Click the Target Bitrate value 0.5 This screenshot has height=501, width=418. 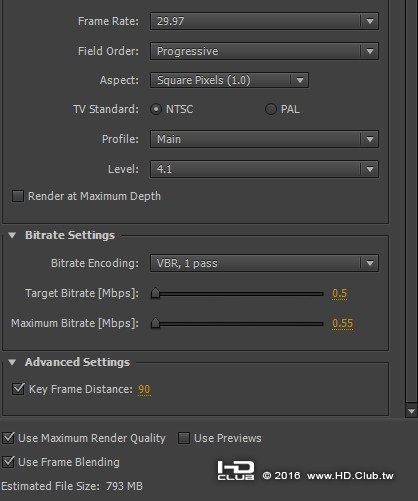(x=339, y=293)
